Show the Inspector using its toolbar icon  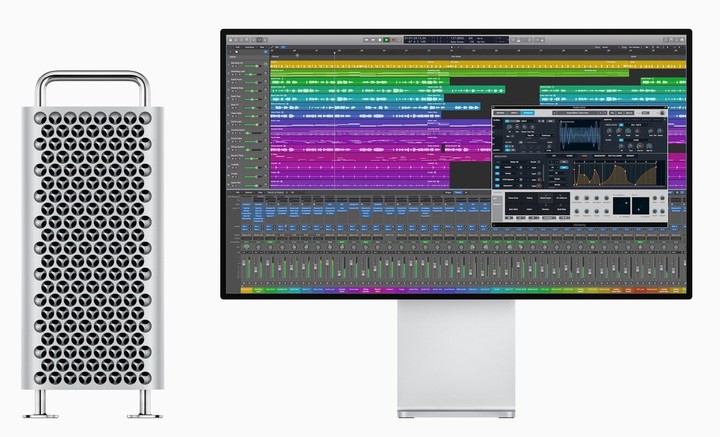click(x=236, y=40)
